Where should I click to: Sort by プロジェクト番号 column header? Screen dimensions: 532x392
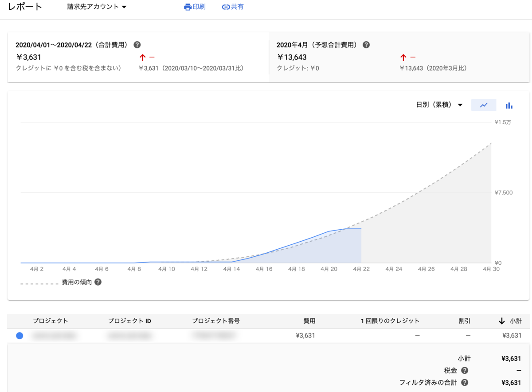(216, 321)
